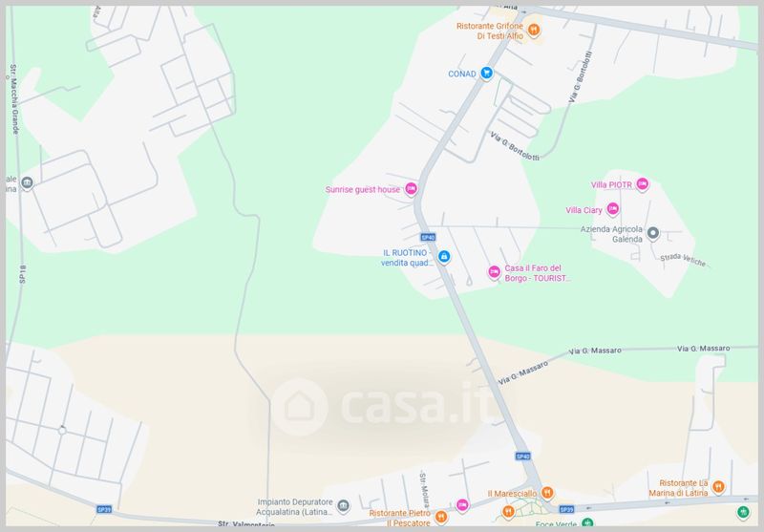Open the Villa Ciary lodging pin

(x=612, y=209)
